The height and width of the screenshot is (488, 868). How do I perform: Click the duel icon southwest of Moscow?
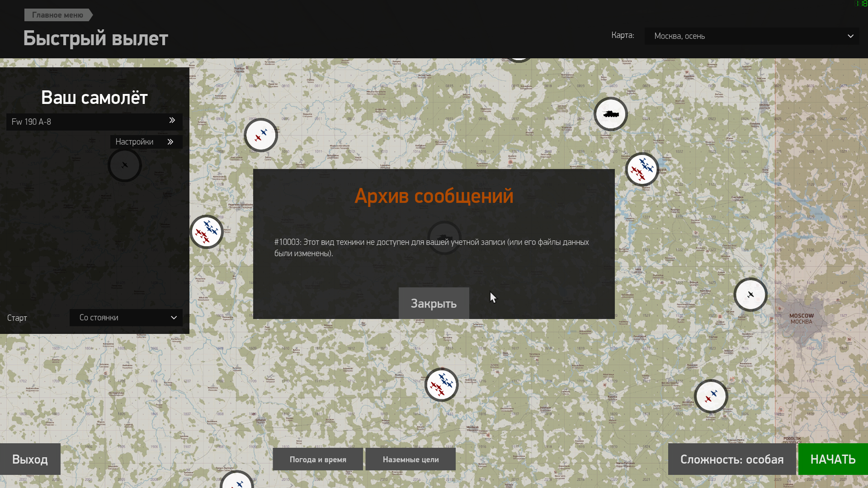click(711, 396)
